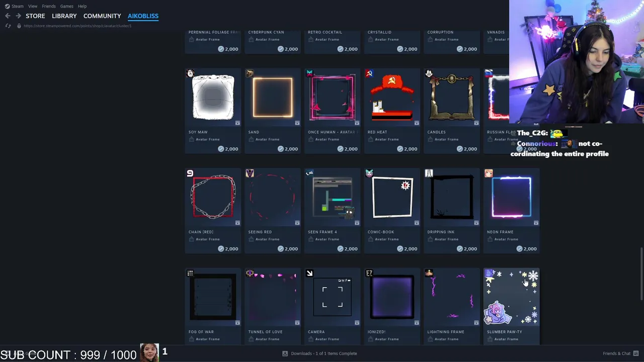Click the store URL address field
644x362 pixels.
tap(77, 26)
